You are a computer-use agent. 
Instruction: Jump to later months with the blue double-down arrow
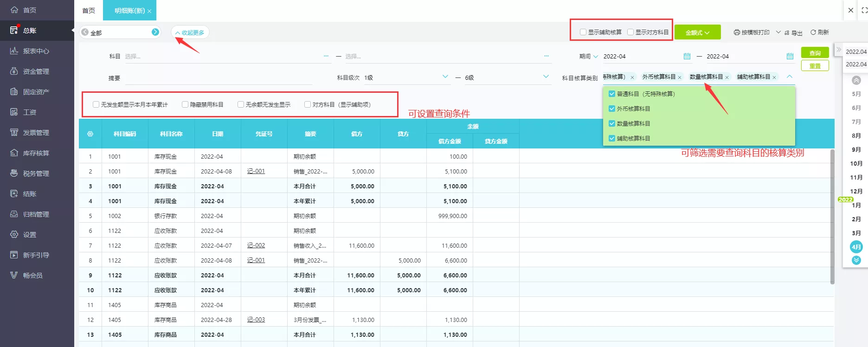coord(856,260)
